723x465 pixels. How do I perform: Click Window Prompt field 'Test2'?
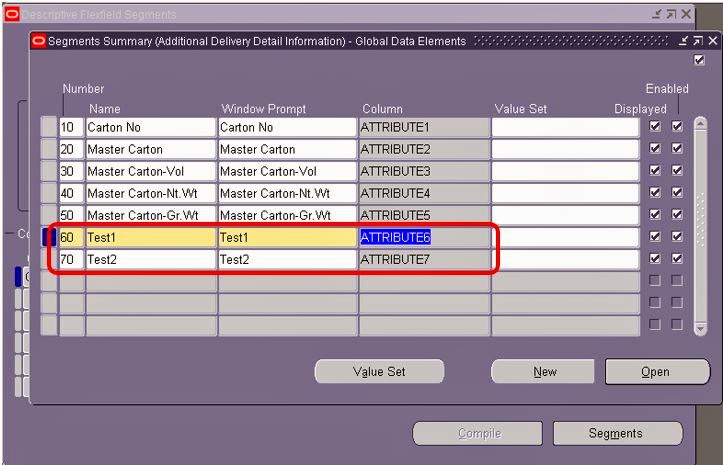(x=287, y=259)
